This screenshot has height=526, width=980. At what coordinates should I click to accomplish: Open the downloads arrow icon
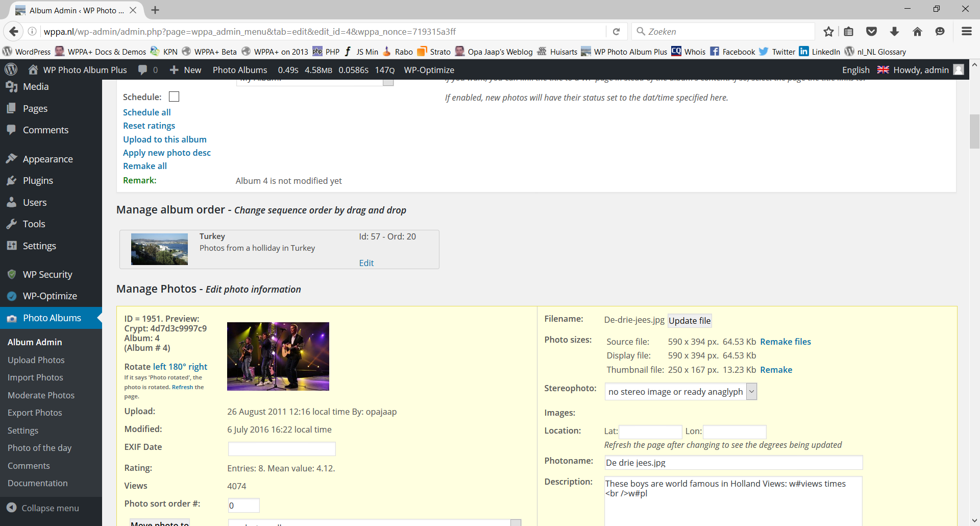[x=894, y=32]
